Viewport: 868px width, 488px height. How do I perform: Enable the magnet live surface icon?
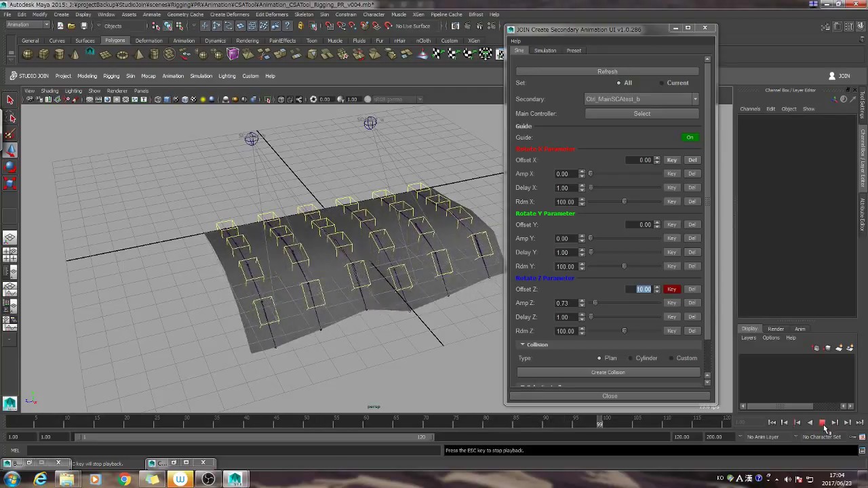(x=389, y=26)
